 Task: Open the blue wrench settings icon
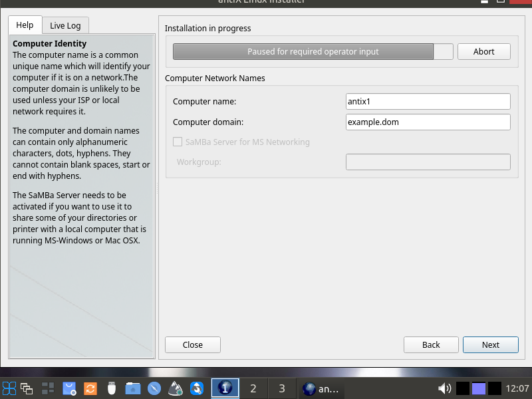pyautogui.click(x=197, y=388)
